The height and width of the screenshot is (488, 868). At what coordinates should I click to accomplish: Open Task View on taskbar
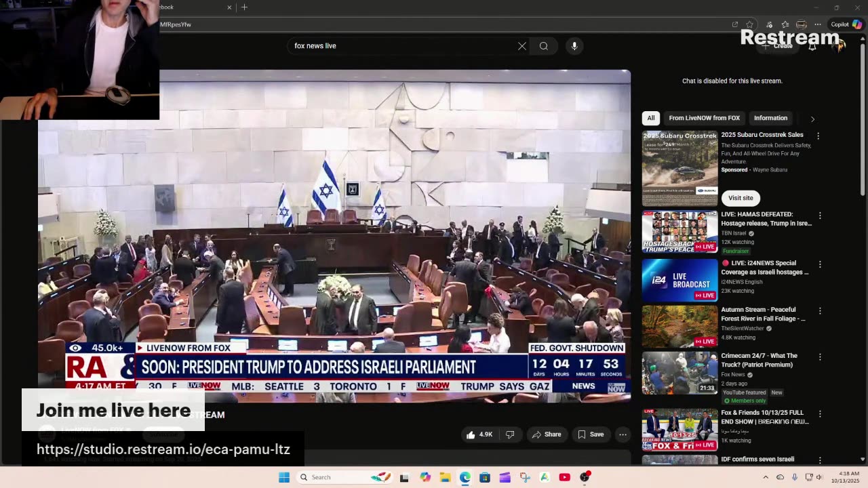click(x=404, y=477)
